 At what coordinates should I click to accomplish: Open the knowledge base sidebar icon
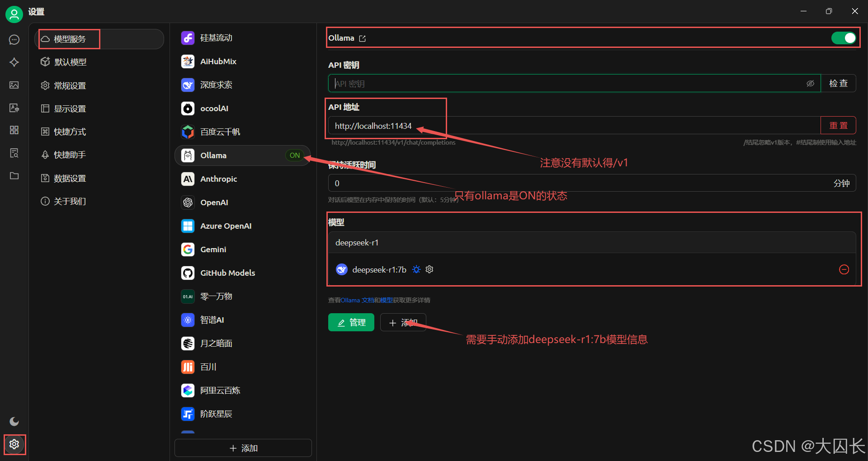tap(14, 153)
